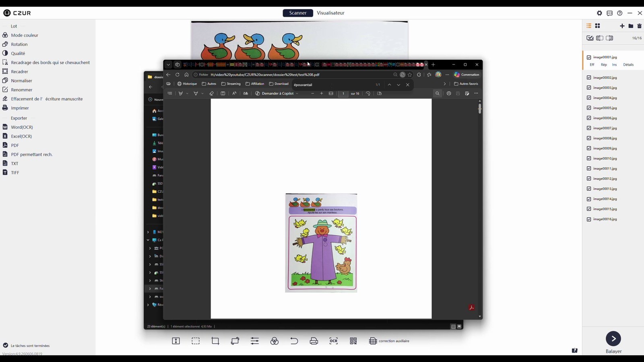Click the printer icon in the CZUR bottom toolbar
The height and width of the screenshot is (362, 644).
pyautogui.click(x=314, y=341)
